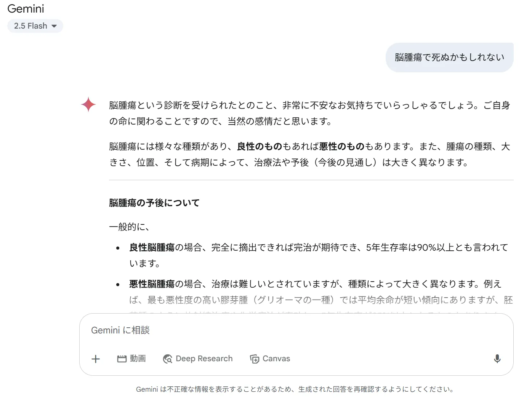The height and width of the screenshot is (402, 532).
Task: Select the user message bubble about 脳腫瘍
Action: 449,57
